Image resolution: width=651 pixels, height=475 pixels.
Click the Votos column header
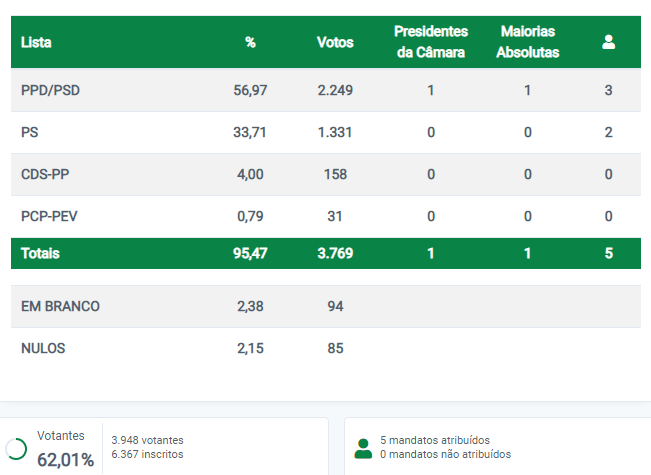pos(335,42)
